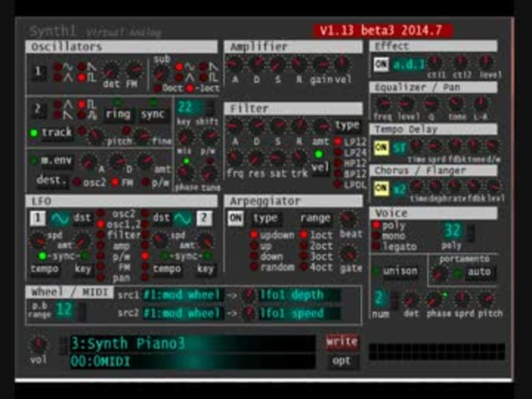Screen dimensions: 532x399
Task: Click the filter frq cutoff knob
Action: [x=234, y=158]
